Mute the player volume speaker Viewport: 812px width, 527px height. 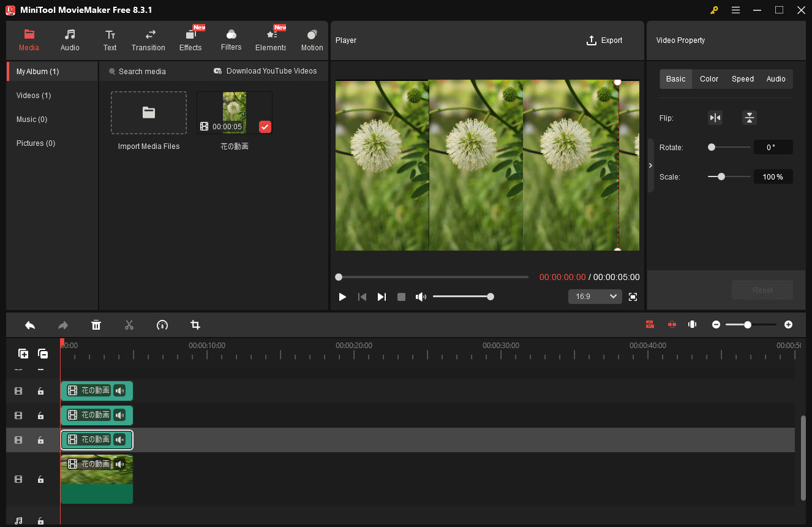tap(421, 297)
